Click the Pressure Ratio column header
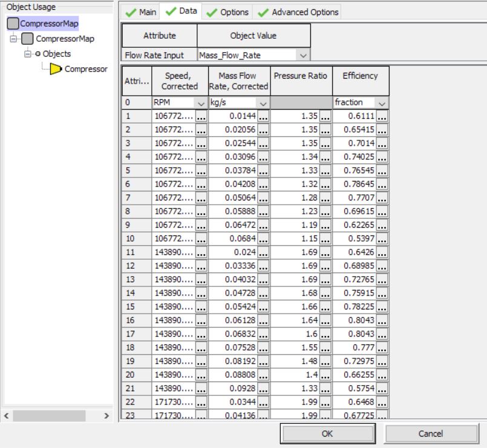This screenshot has width=487, height=448. 301,81
